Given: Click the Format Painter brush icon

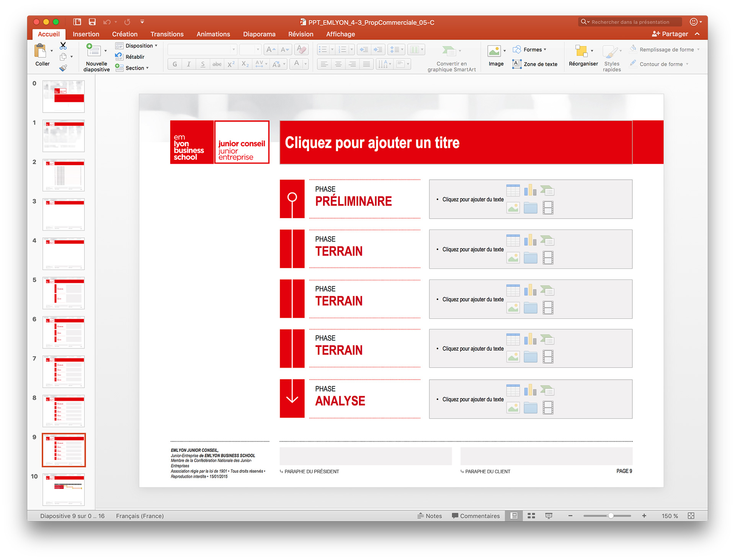Looking at the screenshot, I should 63,68.
